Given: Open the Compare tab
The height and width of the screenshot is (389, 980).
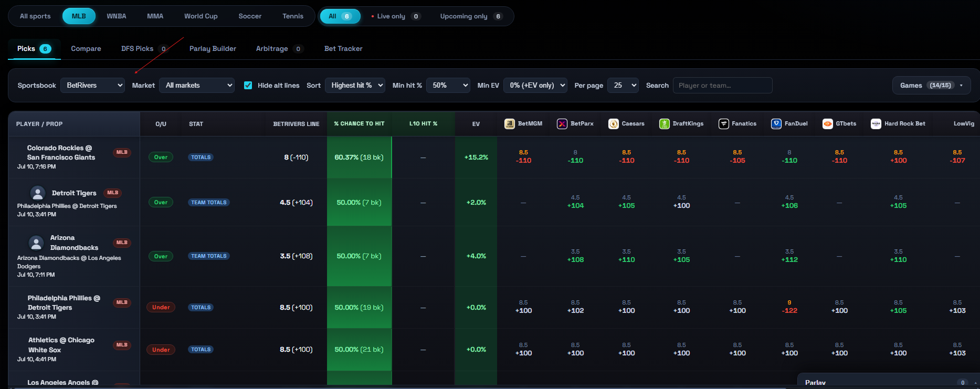Looking at the screenshot, I should coord(86,49).
